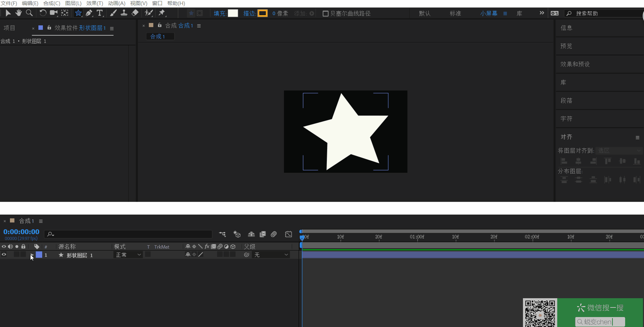
Task: Toggle the lock switch for shape layer 1
Action: coord(23,255)
